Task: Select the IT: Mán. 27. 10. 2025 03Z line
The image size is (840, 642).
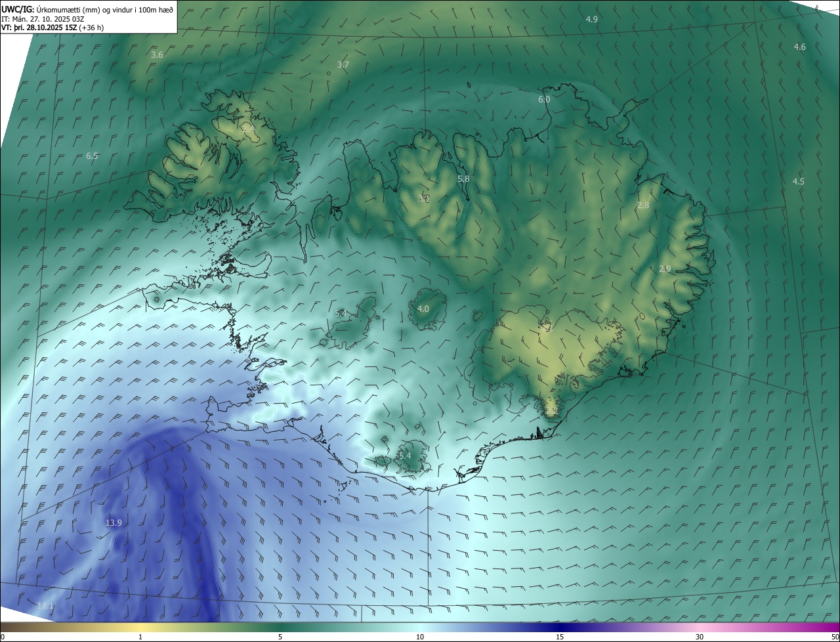Action: point(44,18)
